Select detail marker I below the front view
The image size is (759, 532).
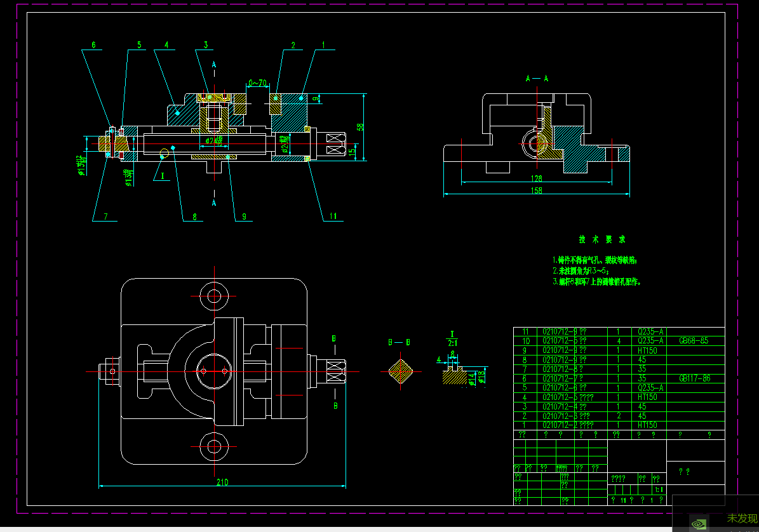click(x=163, y=176)
